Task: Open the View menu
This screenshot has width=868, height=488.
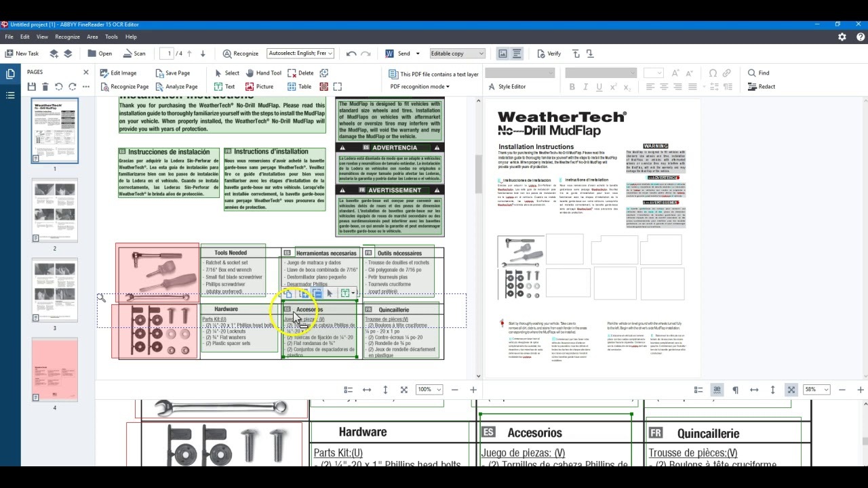Action: point(42,37)
